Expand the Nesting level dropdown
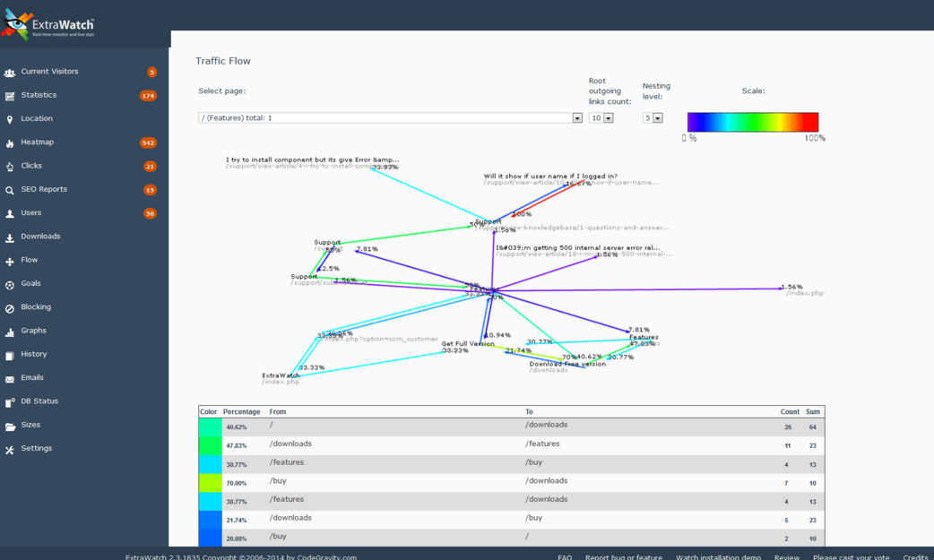Viewport: 934px width, 560px height. 653,118
